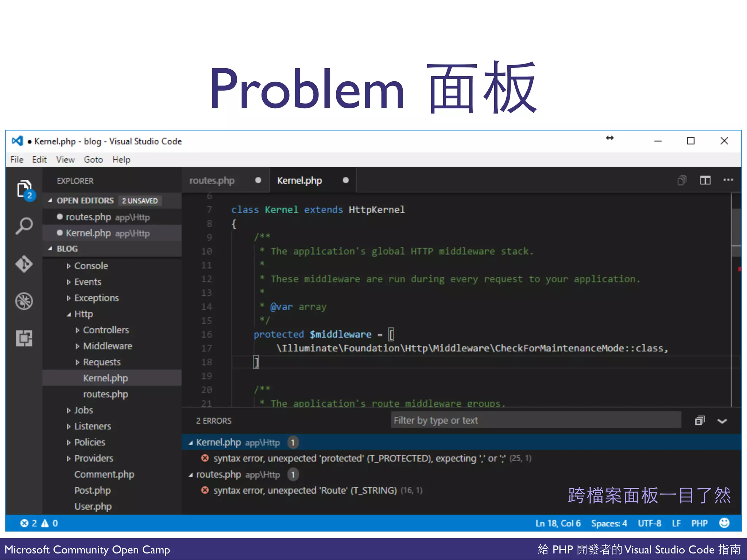Change indentation via Spaces: 4
Screen dimensions: 747x560
click(609, 523)
